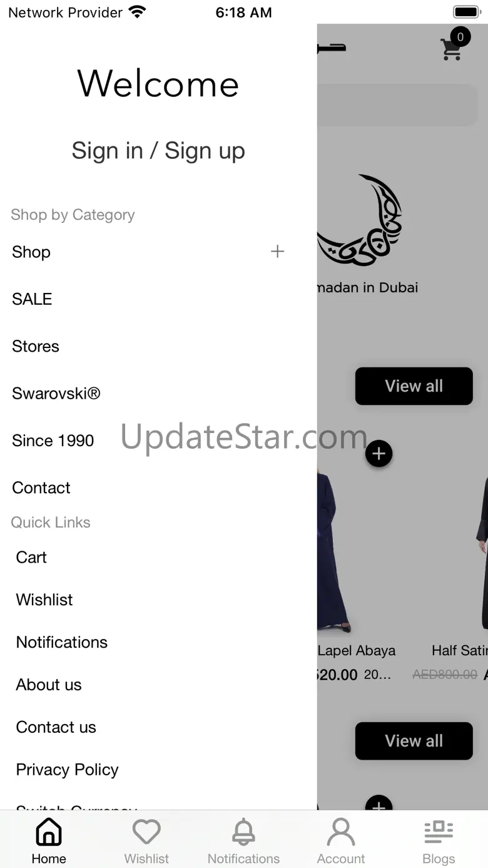Open the Wishlist heart icon
The height and width of the screenshot is (868, 488).
click(x=146, y=832)
